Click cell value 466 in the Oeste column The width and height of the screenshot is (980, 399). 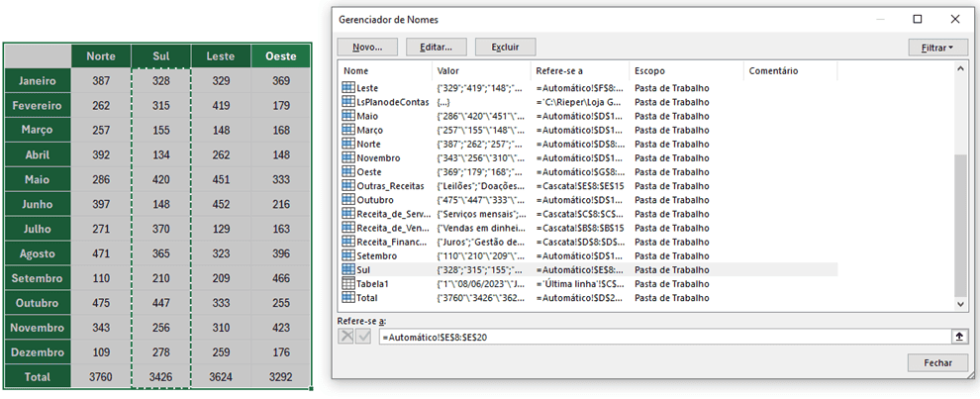click(280, 278)
